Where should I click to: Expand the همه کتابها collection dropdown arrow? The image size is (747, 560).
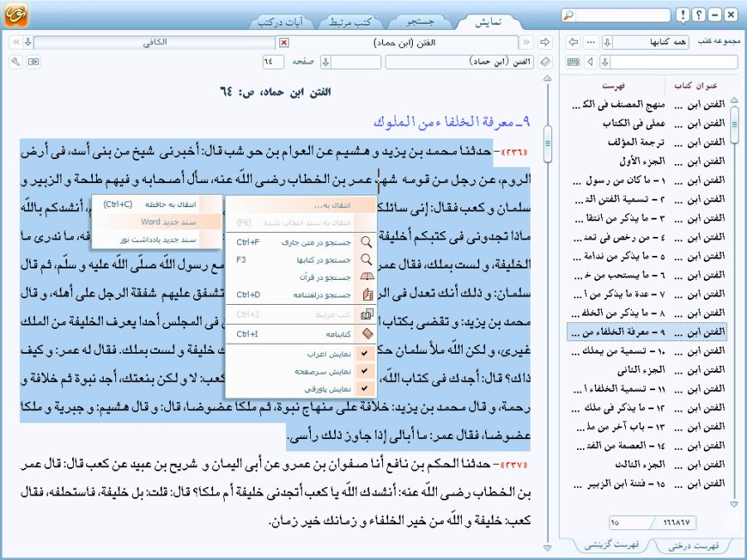[x=607, y=42]
